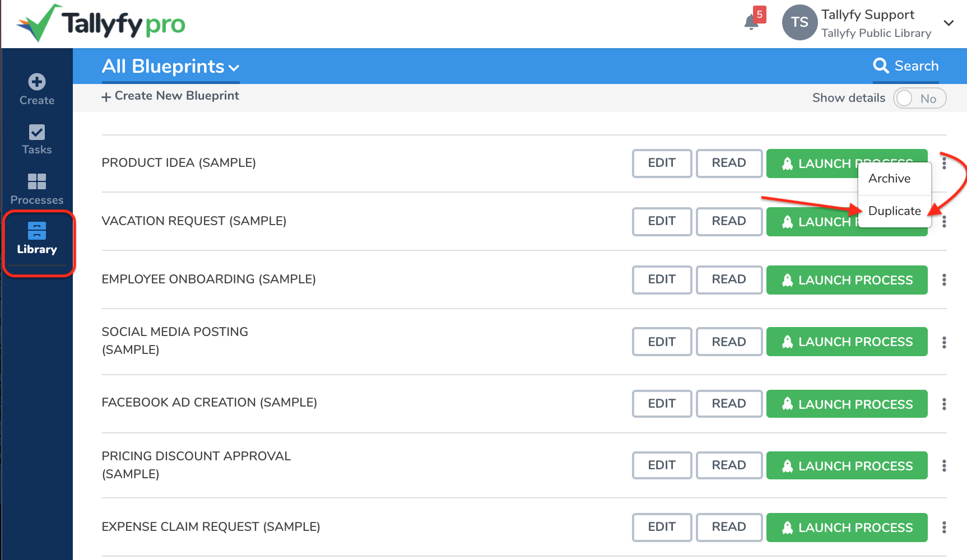The height and width of the screenshot is (560, 967).
Task: Click the VACATION REQUEST (SAMPLE) title
Action: [194, 221]
